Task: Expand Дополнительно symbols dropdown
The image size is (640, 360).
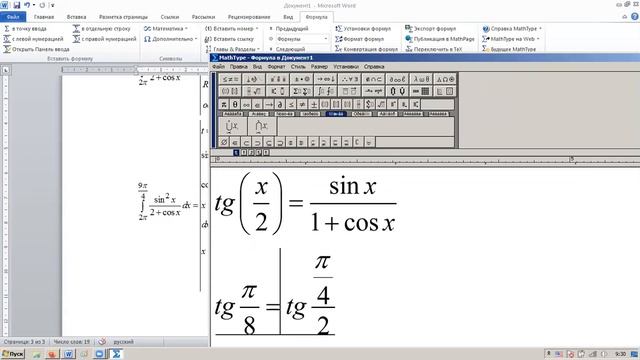Action: [171, 39]
